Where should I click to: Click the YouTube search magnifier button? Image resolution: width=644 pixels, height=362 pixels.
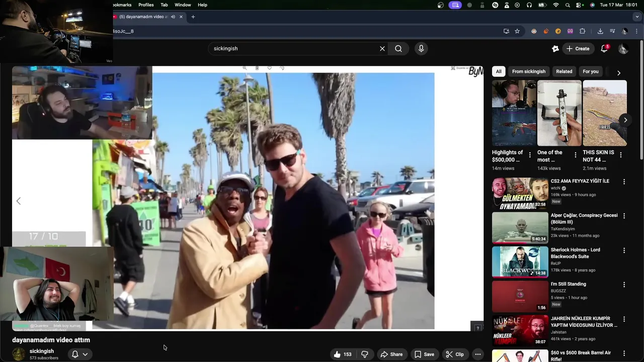pos(398,49)
